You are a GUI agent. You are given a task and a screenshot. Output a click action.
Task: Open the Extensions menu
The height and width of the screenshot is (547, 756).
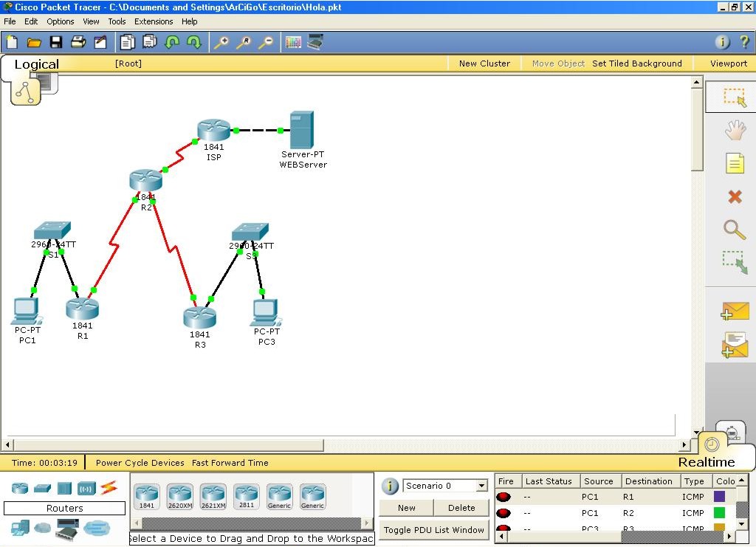[154, 21]
